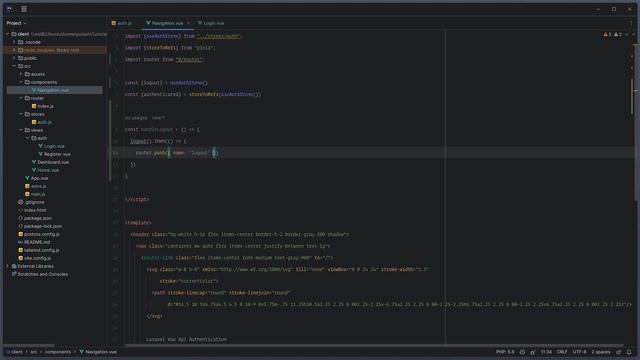Collapse the client root folder
Image resolution: width=640 pixels, height=360 pixels.
click(x=8, y=34)
